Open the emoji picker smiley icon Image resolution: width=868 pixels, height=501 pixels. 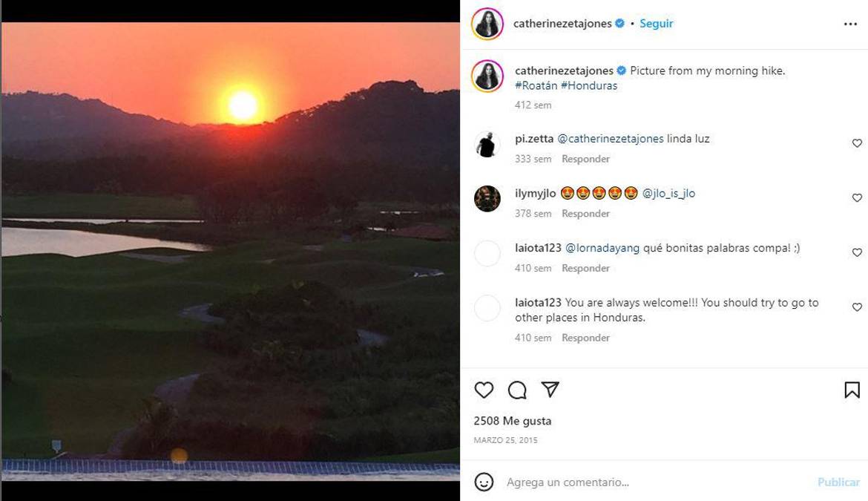484,482
